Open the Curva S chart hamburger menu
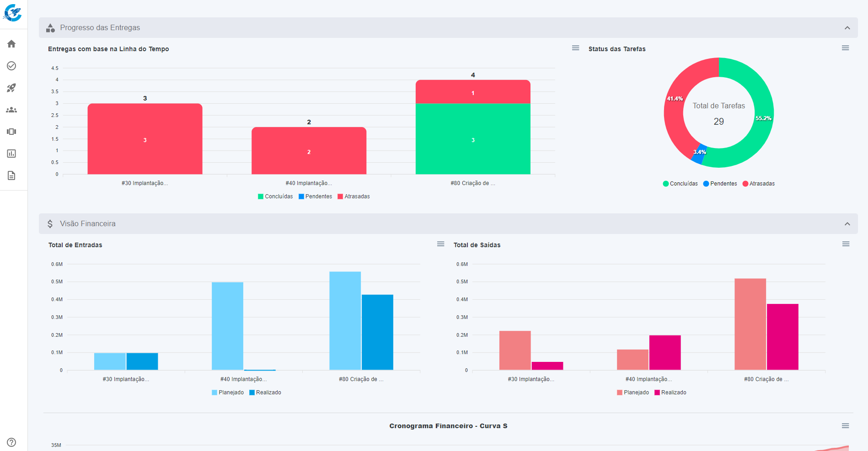Image resolution: width=868 pixels, height=451 pixels. pyautogui.click(x=845, y=426)
